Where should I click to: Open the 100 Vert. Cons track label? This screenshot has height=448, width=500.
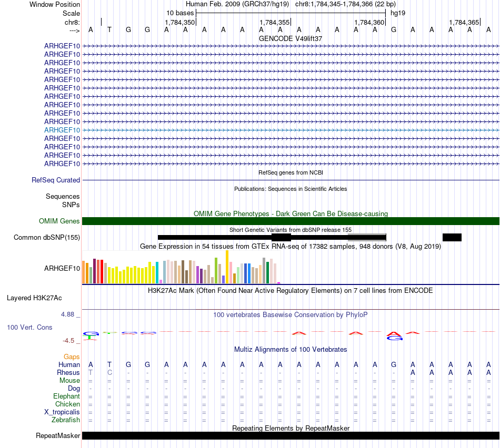pyautogui.click(x=29, y=327)
